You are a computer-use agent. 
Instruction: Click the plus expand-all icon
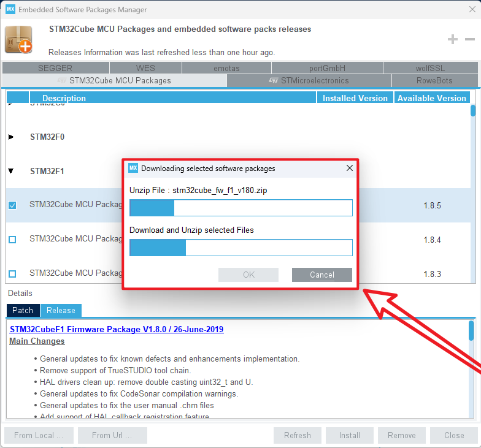pyautogui.click(x=453, y=39)
